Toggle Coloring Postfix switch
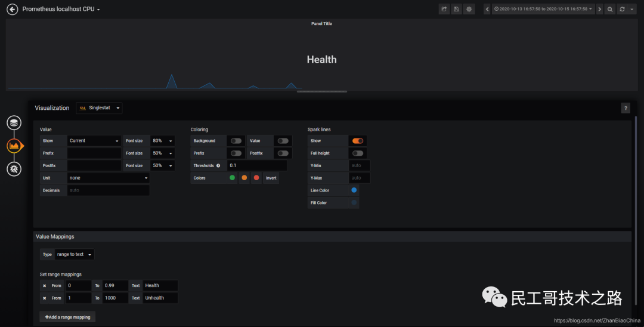 (x=283, y=153)
